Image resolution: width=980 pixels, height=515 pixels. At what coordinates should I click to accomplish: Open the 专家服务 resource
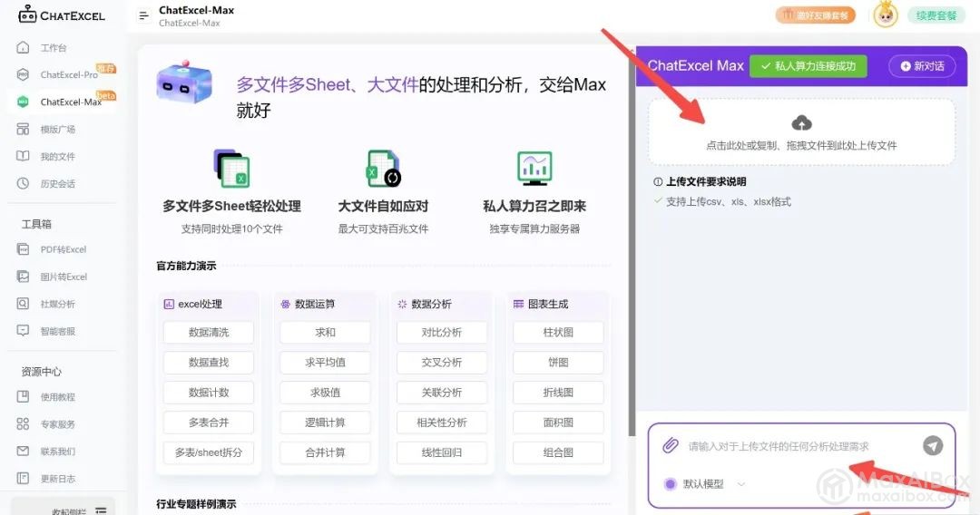(57, 424)
